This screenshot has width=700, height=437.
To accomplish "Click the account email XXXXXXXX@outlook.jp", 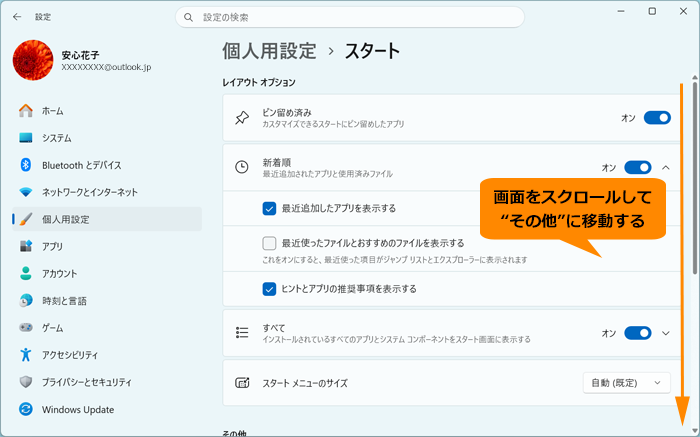I will 106,67.
